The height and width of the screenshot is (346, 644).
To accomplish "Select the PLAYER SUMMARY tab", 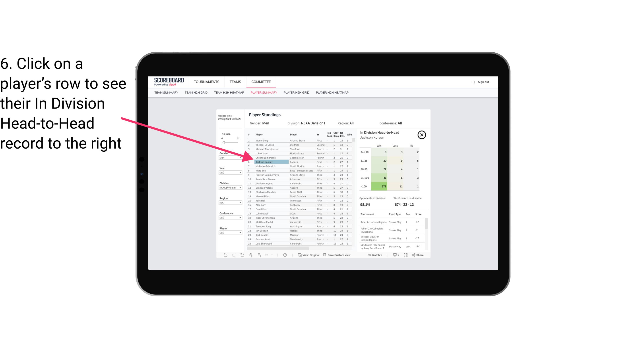I will (263, 93).
